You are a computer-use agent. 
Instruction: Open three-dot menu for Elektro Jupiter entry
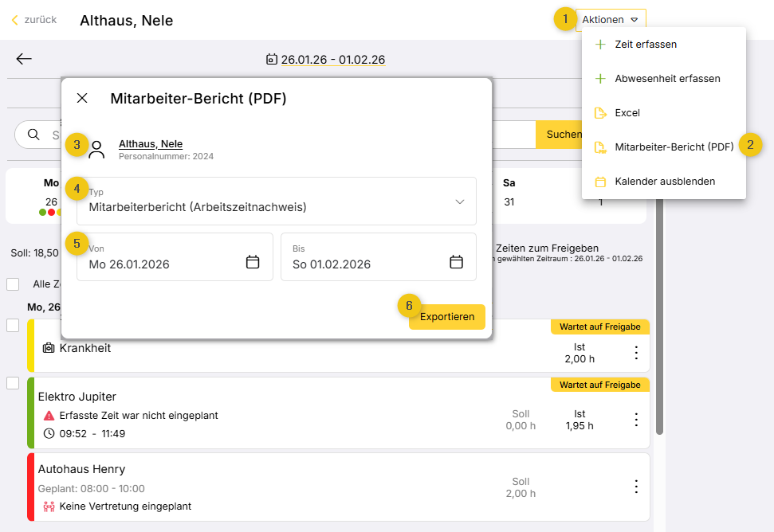(x=636, y=419)
